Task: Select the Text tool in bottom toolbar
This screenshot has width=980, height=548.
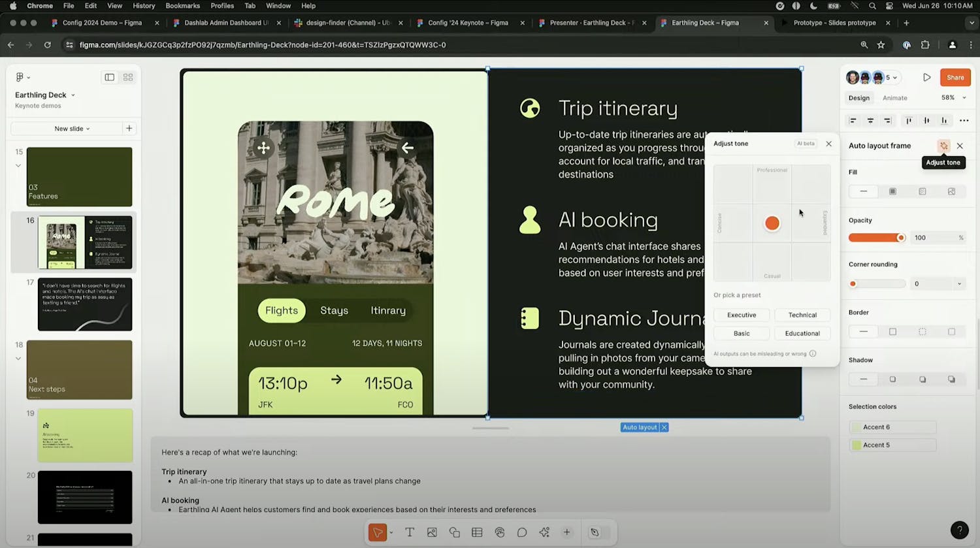Action: (410, 532)
